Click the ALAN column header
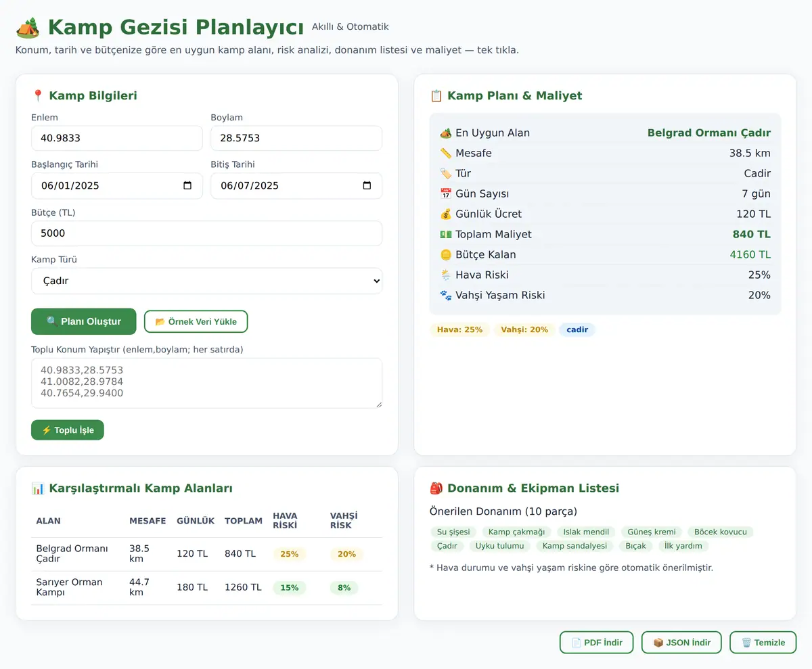This screenshot has width=812, height=669. (x=48, y=521)
